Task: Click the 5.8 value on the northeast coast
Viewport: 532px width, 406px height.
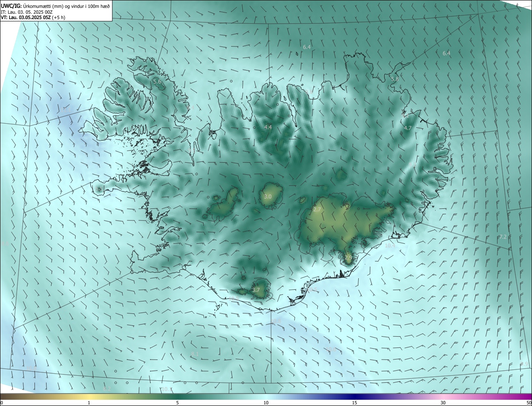Action: [395, 79]
